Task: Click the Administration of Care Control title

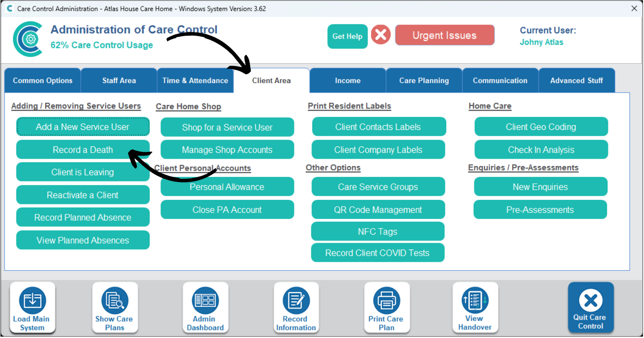Action: [134, 30]
